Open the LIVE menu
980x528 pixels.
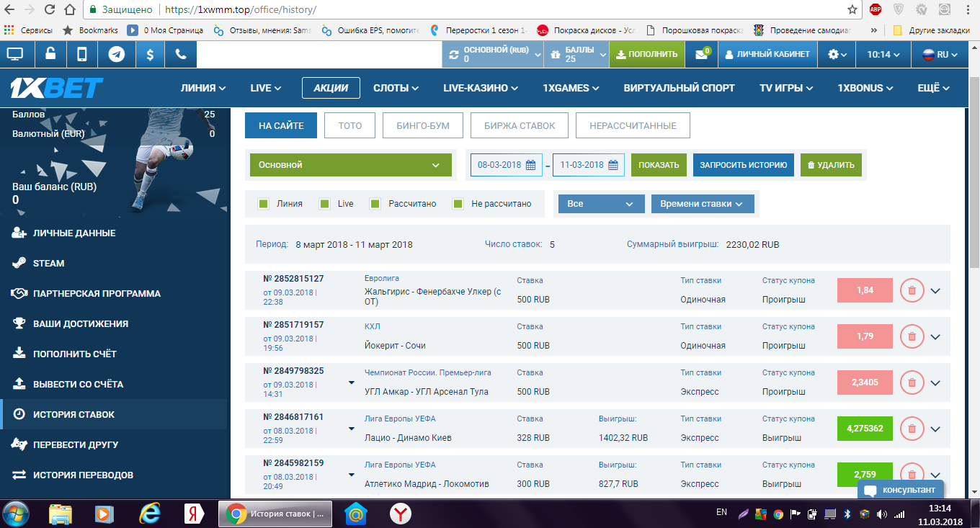[x=265, y=88]
